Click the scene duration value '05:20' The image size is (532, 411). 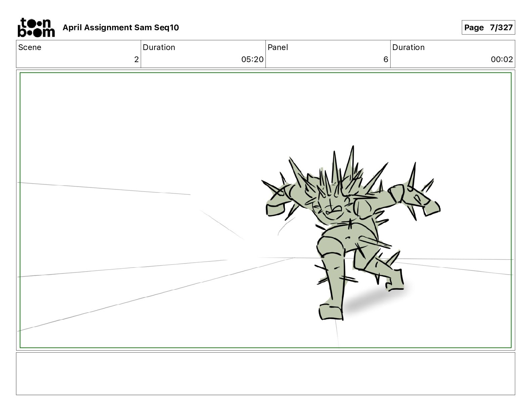[252, 59]
